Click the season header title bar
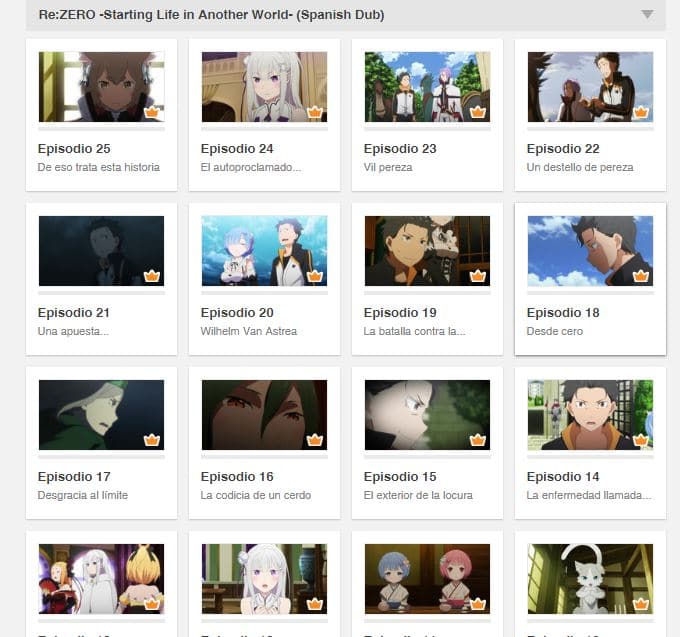Image resolution: width=680 pixels, height=637 pixels. [346, 15]
